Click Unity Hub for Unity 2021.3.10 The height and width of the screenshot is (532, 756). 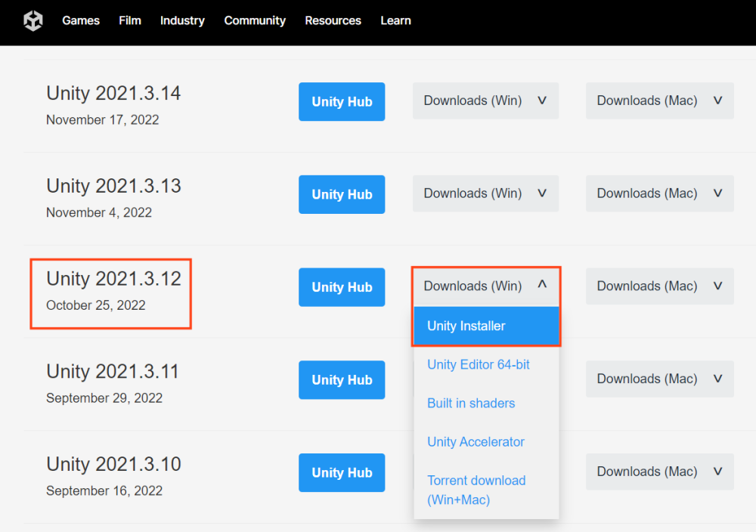tap(342, 473)
